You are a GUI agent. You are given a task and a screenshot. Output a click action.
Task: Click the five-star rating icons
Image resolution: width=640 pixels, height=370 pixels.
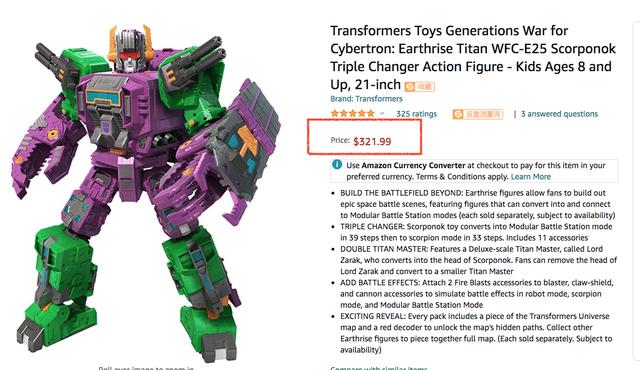tap(352, 113)
